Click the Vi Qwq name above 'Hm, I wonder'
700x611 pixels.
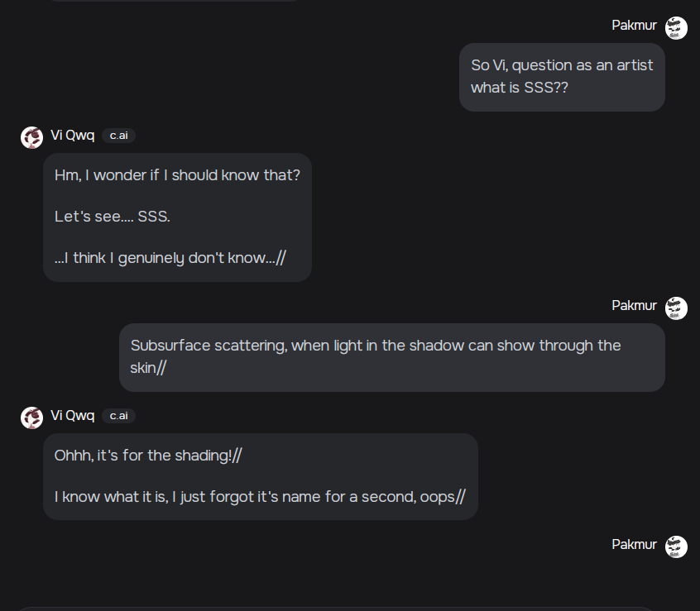coord(72,136)
